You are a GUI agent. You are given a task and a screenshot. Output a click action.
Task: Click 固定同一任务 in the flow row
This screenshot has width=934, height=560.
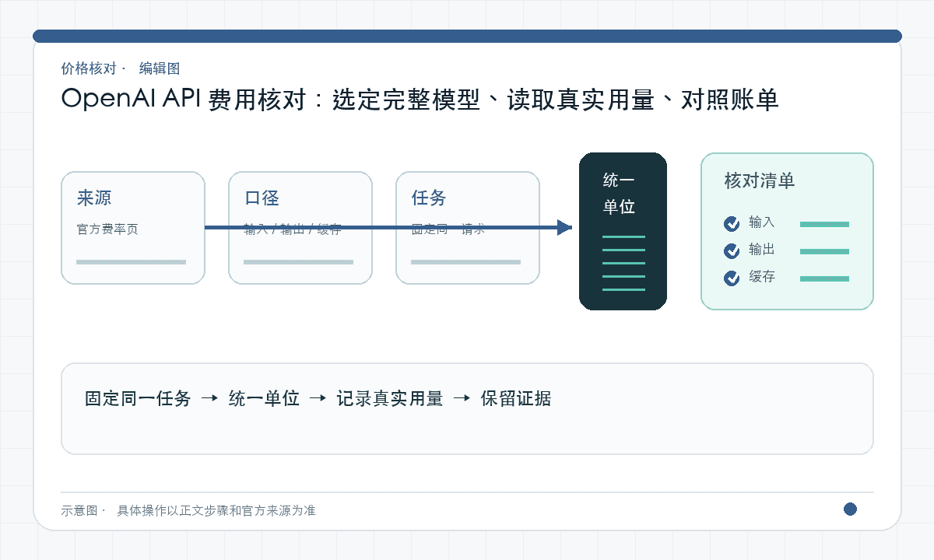pos(138,399)
